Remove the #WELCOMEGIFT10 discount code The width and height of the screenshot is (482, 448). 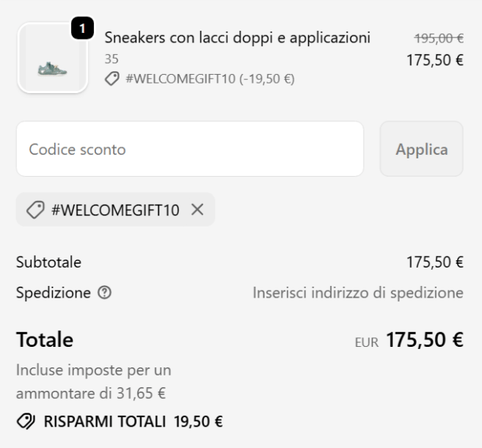pos(197,209)
